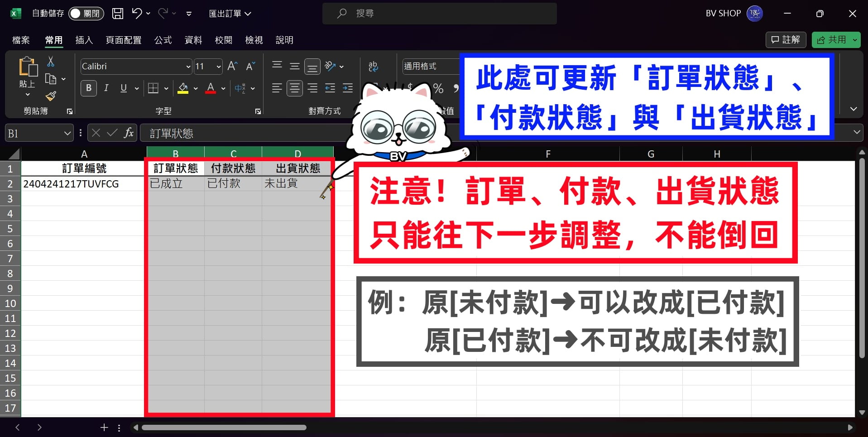Image resolution: width=868 pixels, height=437 pixels.
Task: Open Customize Quick Access Toolbar arrow
Action: pyautogui.click(x=189, y=14)
